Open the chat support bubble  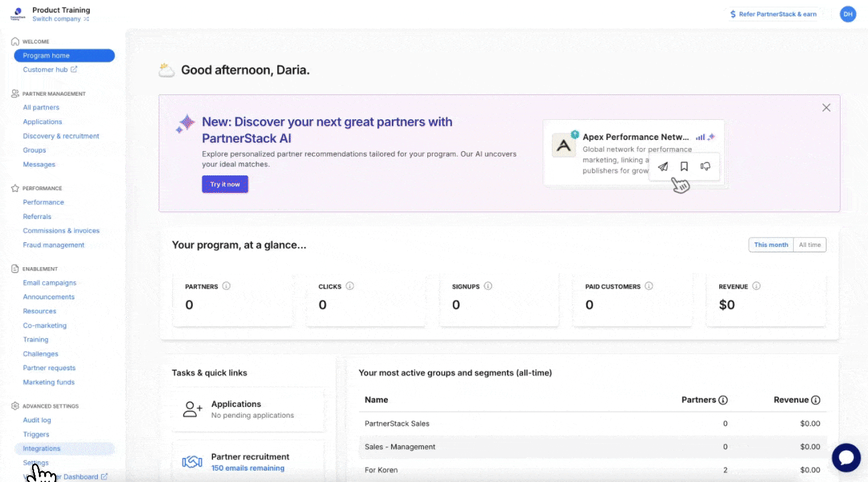(846, 458)
